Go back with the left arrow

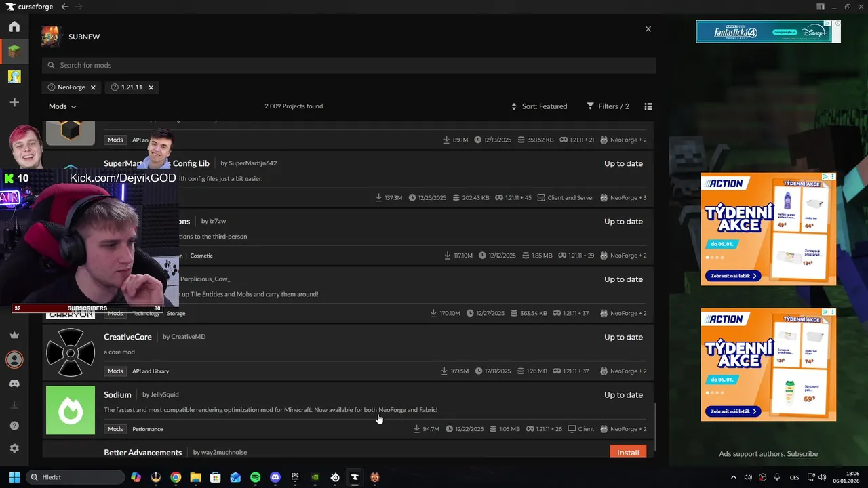(65, 7)
